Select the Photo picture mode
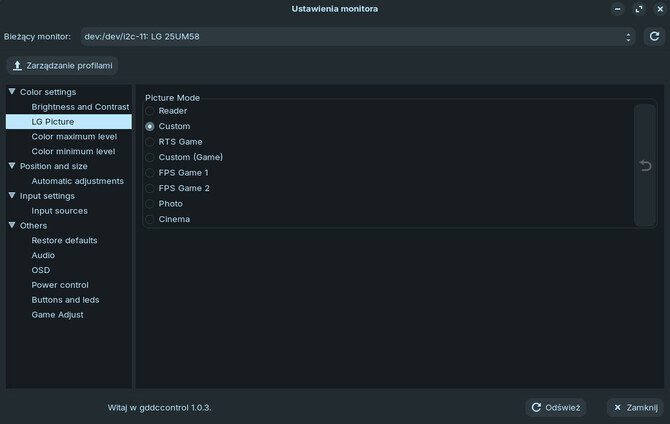 click(x=150, y=204)
